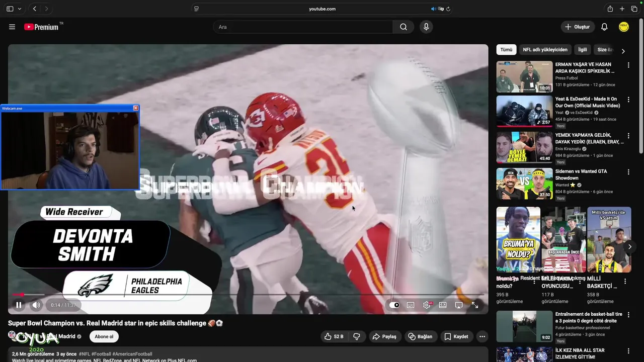Open the BRUMA'YA NOLDU short
This screenshot has height=362, width=644.
(518, 239)
